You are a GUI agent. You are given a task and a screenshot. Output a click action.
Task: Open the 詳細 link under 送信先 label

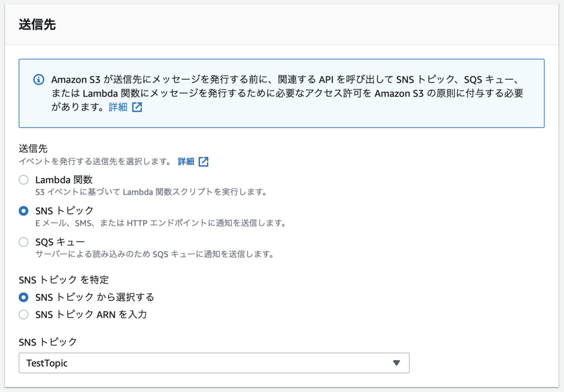(186, 162)
